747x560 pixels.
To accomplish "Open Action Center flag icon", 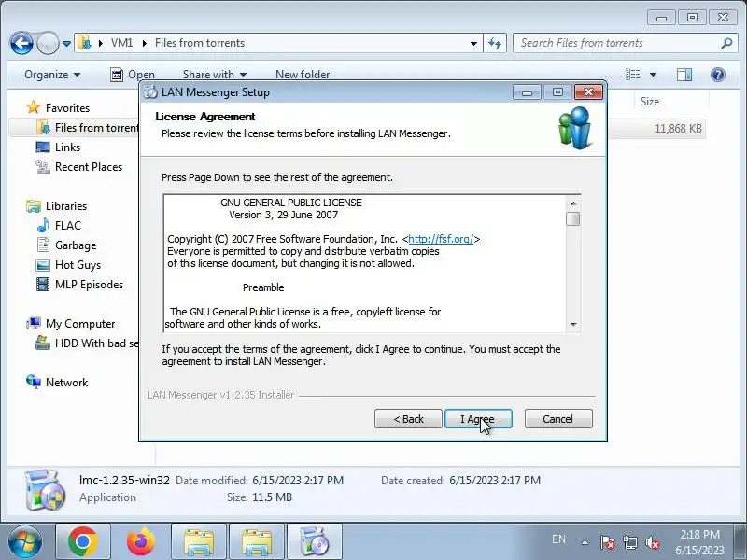I will 607,542.
